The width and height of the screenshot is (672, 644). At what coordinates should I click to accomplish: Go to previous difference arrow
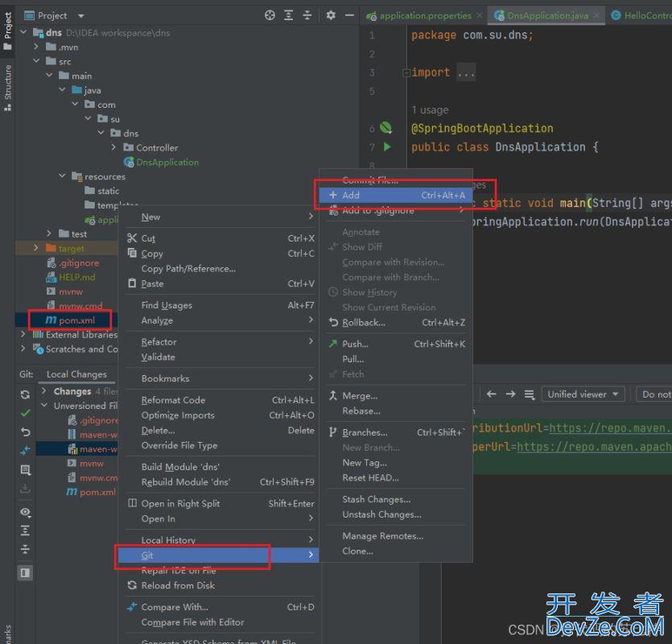click(492, 394)
